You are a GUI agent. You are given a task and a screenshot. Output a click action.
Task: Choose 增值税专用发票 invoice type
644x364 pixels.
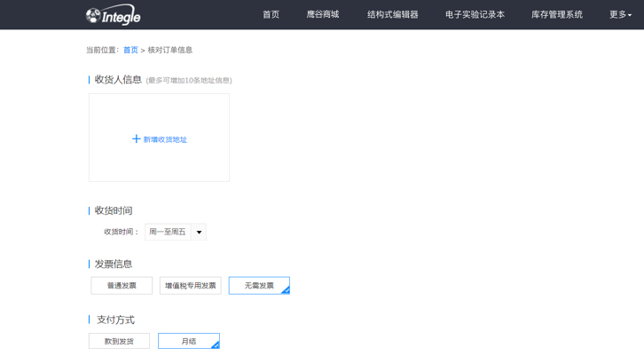pyautogui.click(x=190, y=286)
